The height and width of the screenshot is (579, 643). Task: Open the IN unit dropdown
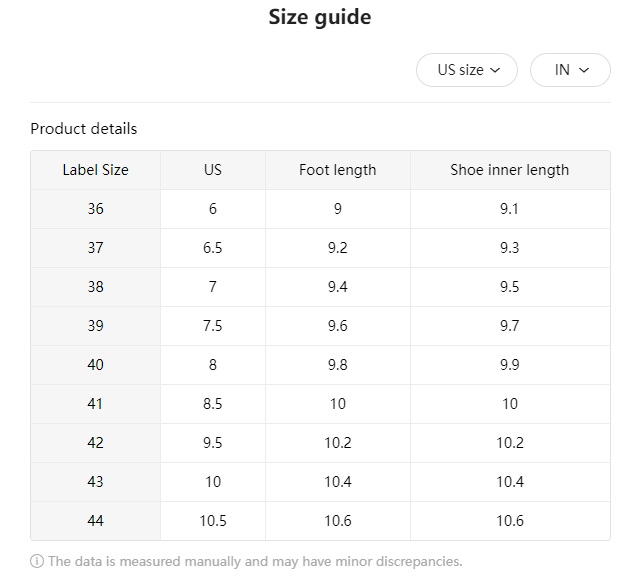[569, 70]
